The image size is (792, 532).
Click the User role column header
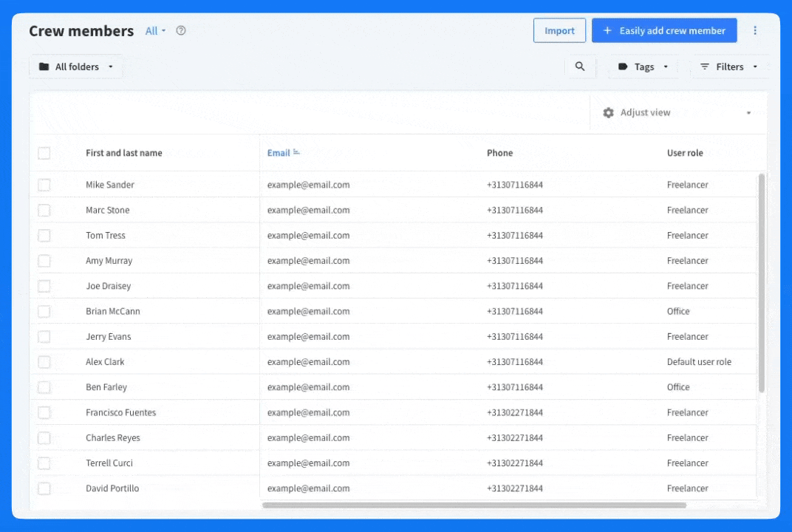[x=685, y=153]
